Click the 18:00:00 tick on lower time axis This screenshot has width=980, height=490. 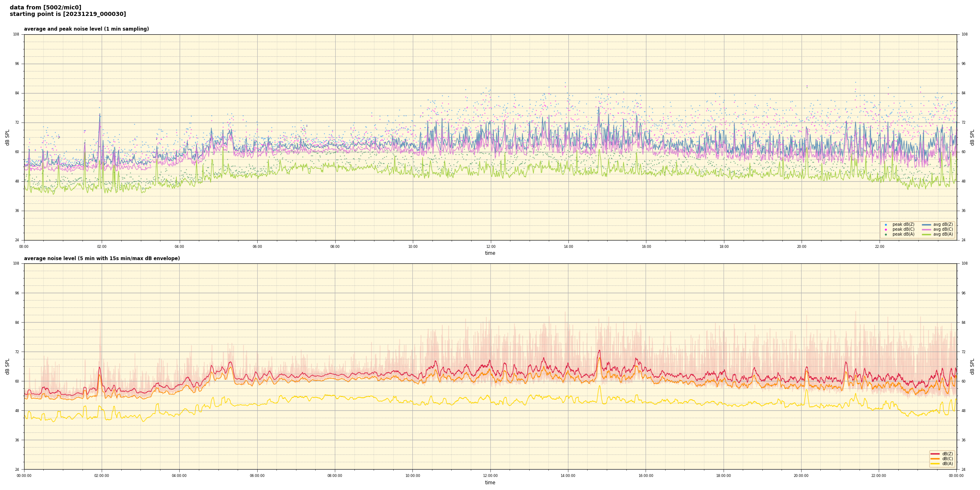(723, 476)
